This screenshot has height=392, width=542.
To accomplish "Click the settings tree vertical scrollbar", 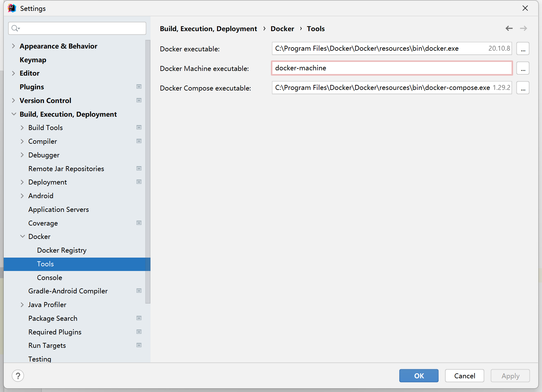I will [148, 172].
